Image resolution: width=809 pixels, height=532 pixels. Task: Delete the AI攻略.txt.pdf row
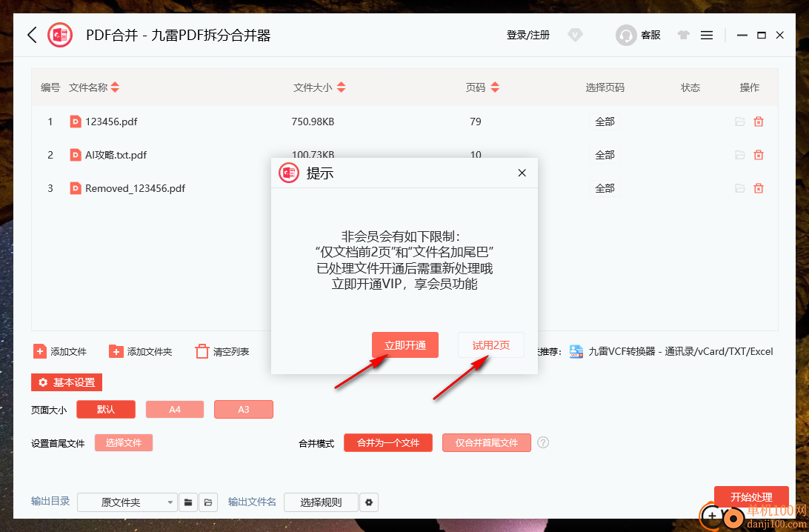(759, 155)
